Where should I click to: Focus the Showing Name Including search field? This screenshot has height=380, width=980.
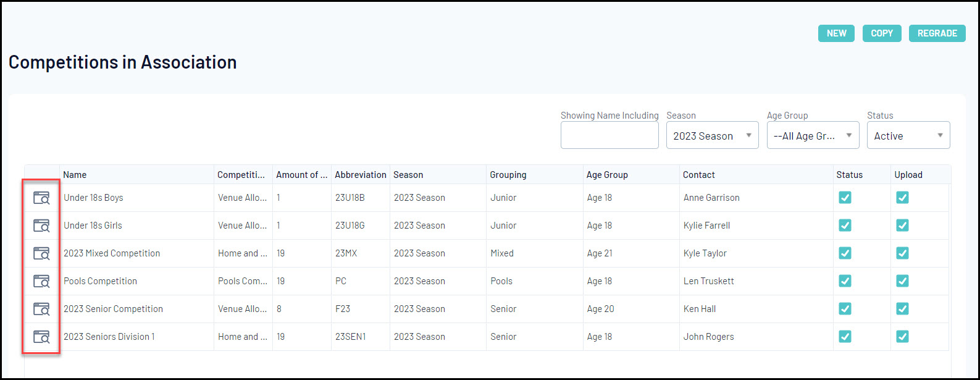pyautogui.click(x=609, y=136)
